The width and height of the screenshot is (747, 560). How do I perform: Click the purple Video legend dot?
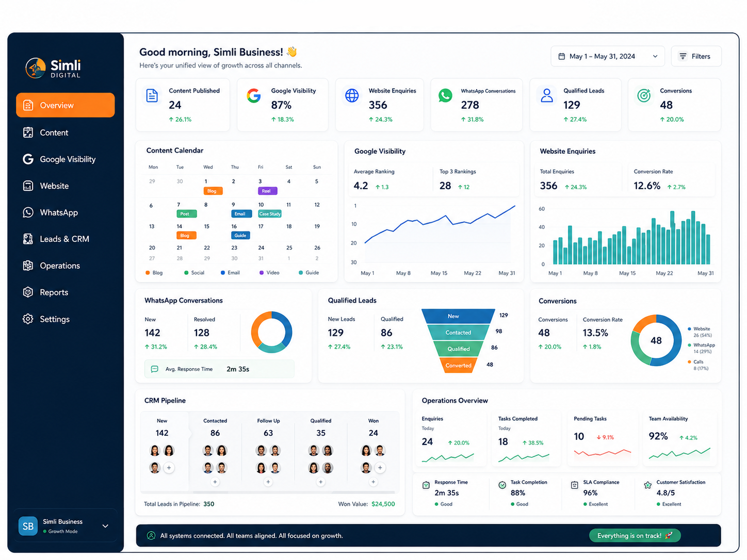click(x=262, y=273)
